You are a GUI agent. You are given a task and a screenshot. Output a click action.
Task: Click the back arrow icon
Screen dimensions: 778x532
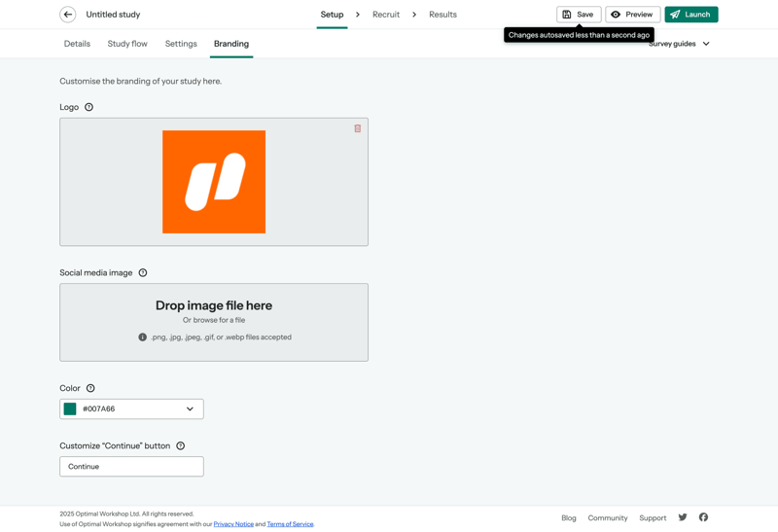click(68, 15)
